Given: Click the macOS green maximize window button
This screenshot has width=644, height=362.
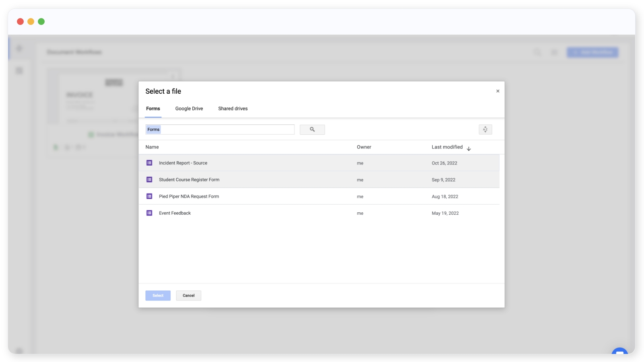Looking at the screenshot, I should point(41,22).
